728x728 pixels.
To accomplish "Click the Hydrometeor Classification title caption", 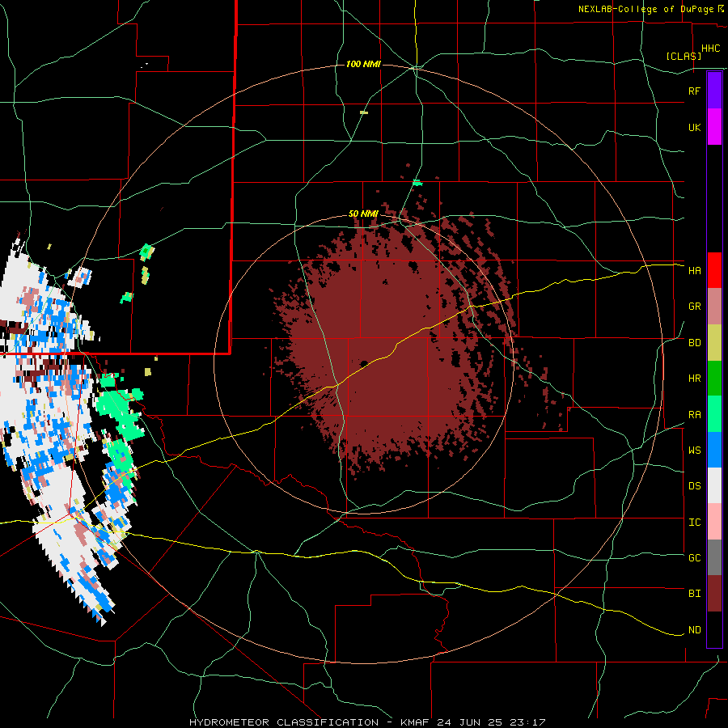I will [367, 722].
